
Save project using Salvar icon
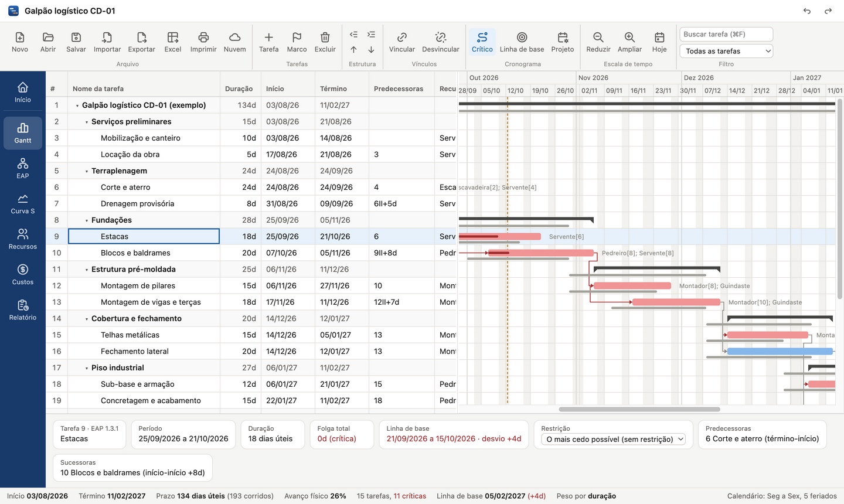point(76,42)
